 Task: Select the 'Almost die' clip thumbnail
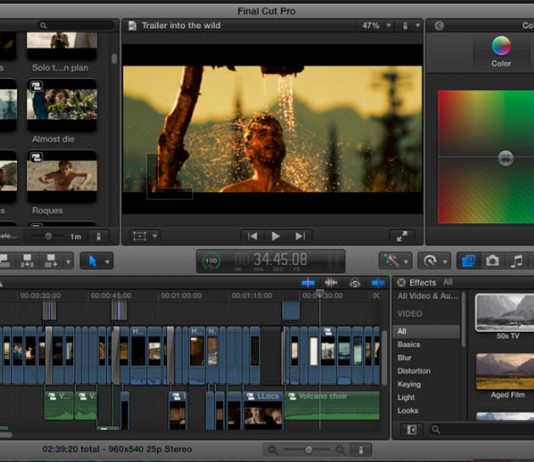click(x=62, y=105)
